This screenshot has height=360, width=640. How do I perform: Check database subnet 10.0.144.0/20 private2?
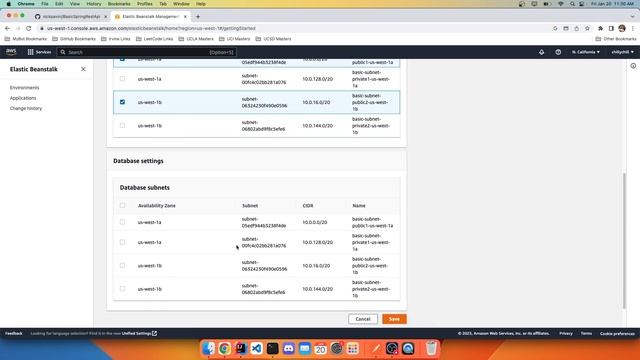click(122, 289)
